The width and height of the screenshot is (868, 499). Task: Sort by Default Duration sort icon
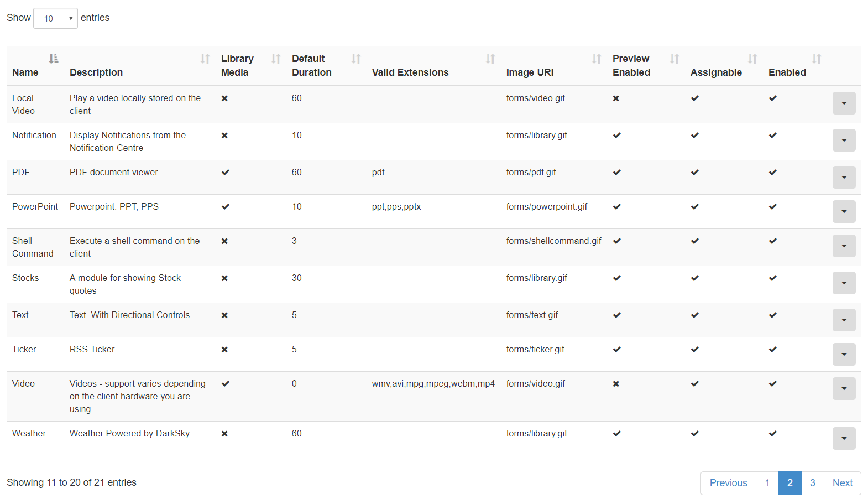click(x=356, y=59)
